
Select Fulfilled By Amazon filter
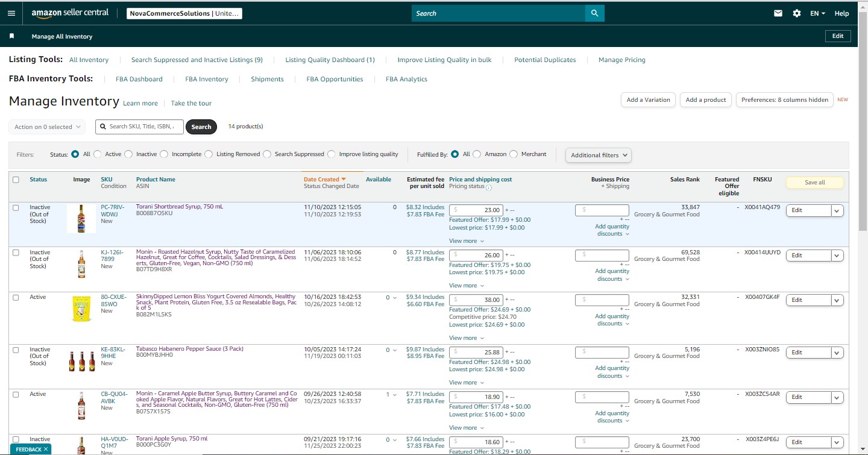pos(477,154)
